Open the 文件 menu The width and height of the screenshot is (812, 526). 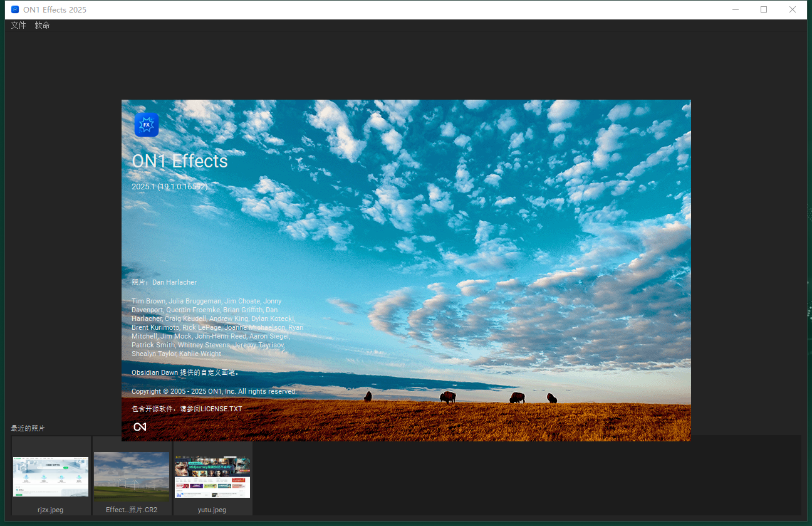pos(18,26)
